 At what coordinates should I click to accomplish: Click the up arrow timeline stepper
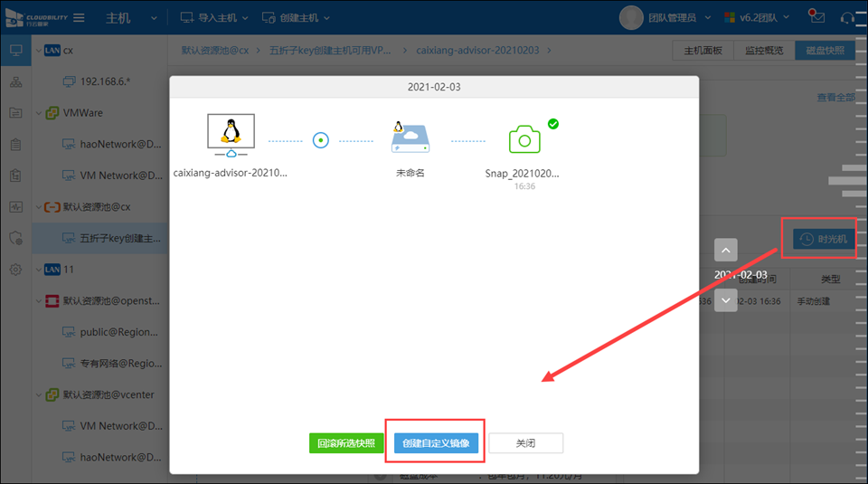[x=725, y=251]
